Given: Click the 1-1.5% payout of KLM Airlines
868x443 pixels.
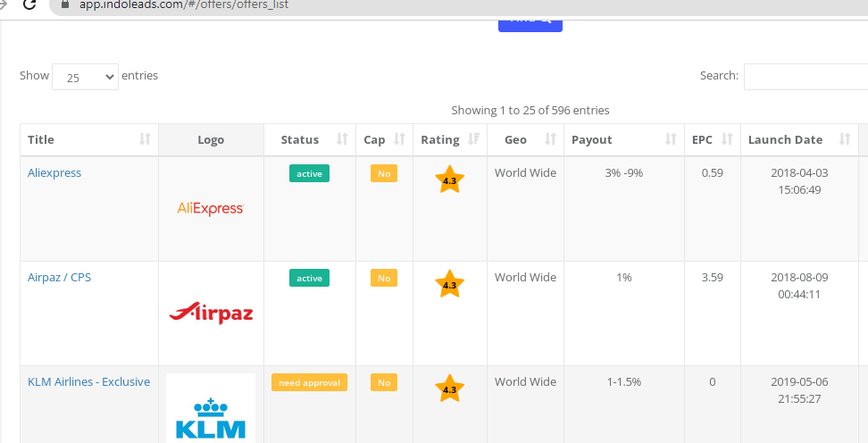Looking at the screenshot, I should [624, 382].
